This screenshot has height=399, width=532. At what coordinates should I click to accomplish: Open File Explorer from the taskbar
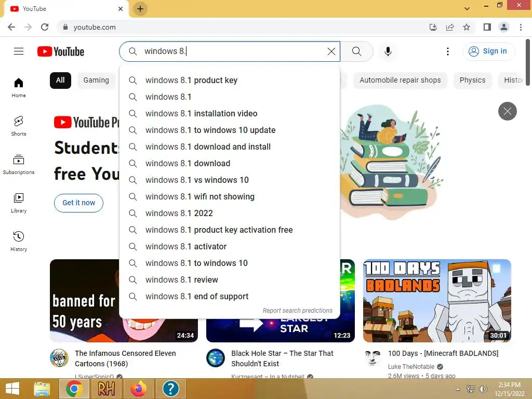42,389
